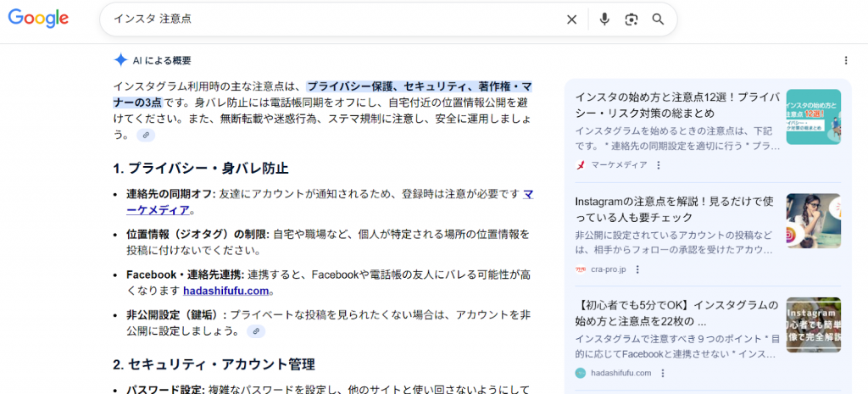Click the source link chip after the intro paragraph
Image resolution: width=868 pixels, height=394 pixels.
146,135
